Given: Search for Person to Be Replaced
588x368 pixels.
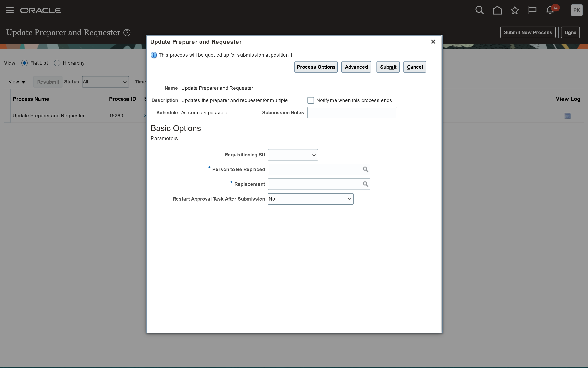Looking at the screenshot, I should (365, 169).
